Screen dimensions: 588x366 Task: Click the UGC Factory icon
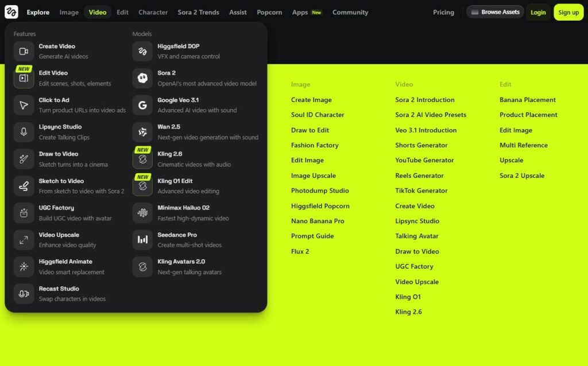24,213
